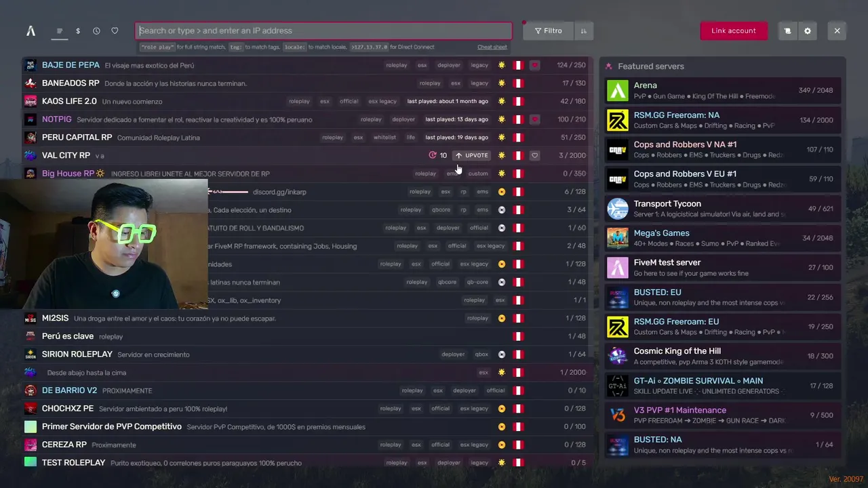Viewport: 868px width, 488px height.
Task: Open RSM.GG Freeroam: EU featured server
Action: tap(723, 327)
